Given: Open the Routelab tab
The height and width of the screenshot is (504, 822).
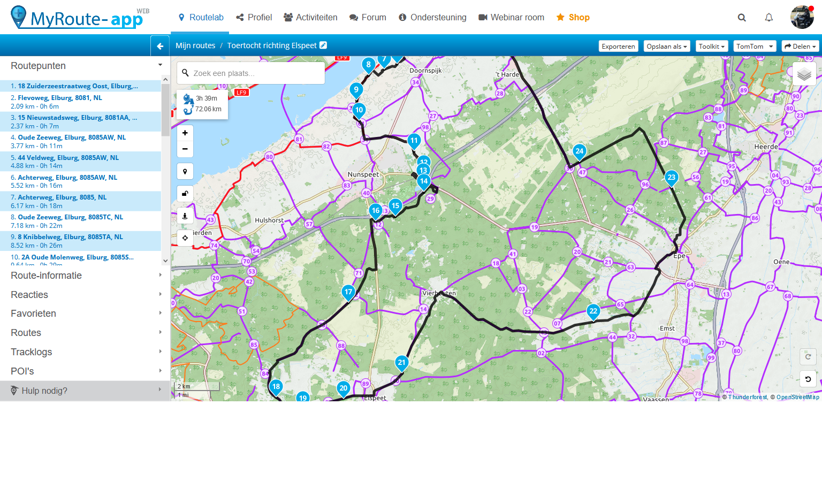Looking at the screenshot, I should point(201,18).
